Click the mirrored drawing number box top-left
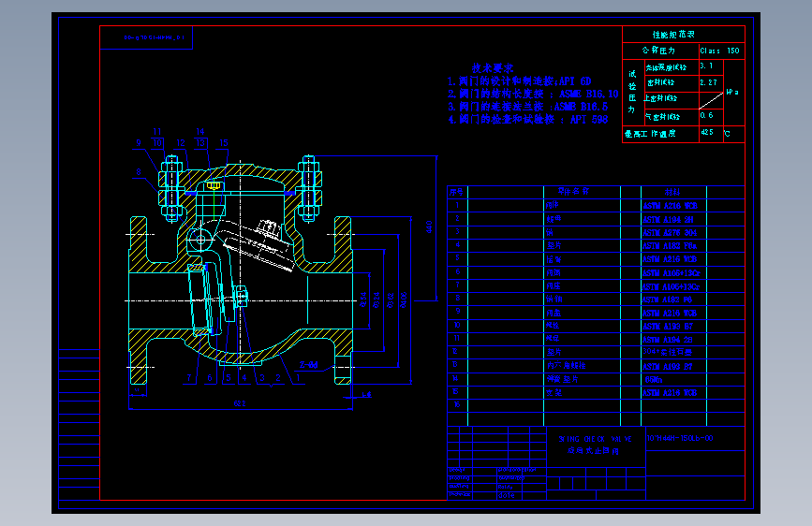 click(x=146, y=37)
